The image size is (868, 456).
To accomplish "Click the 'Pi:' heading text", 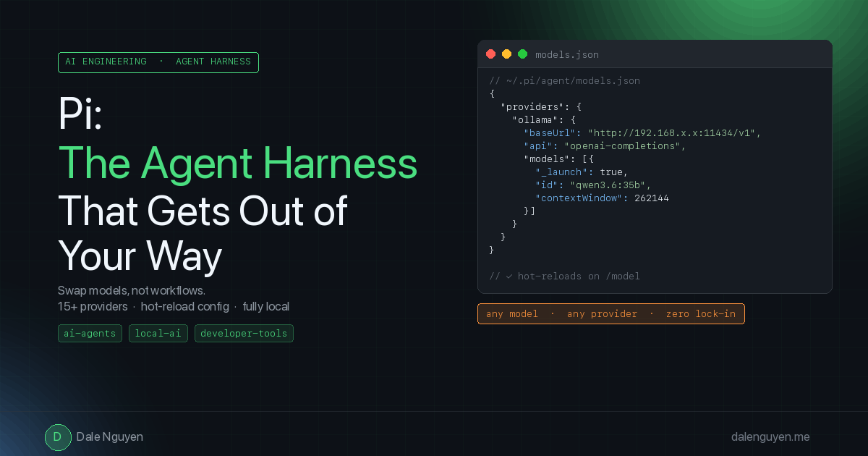I will [x=80, y=114].
